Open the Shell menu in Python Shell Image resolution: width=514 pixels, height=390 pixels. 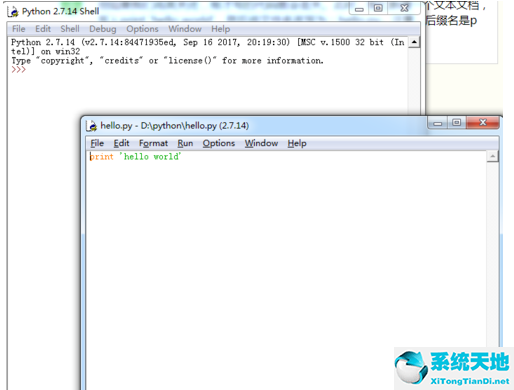click(70, 29)
